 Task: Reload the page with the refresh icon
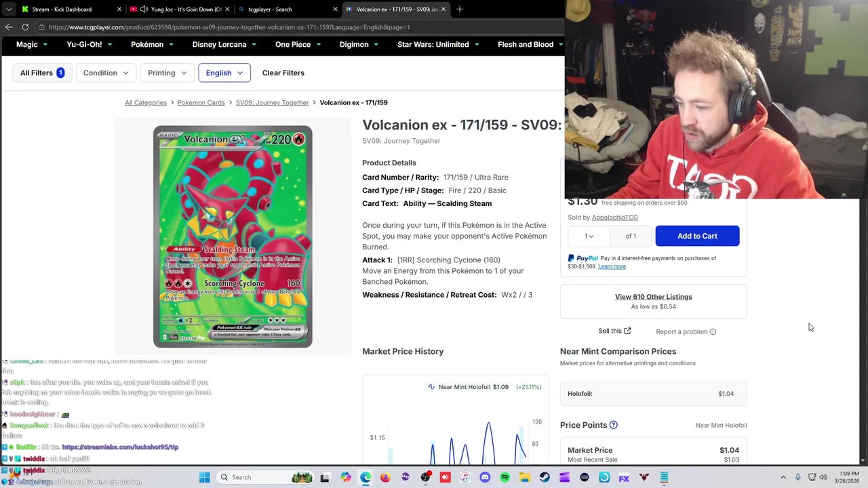point(25,27)
